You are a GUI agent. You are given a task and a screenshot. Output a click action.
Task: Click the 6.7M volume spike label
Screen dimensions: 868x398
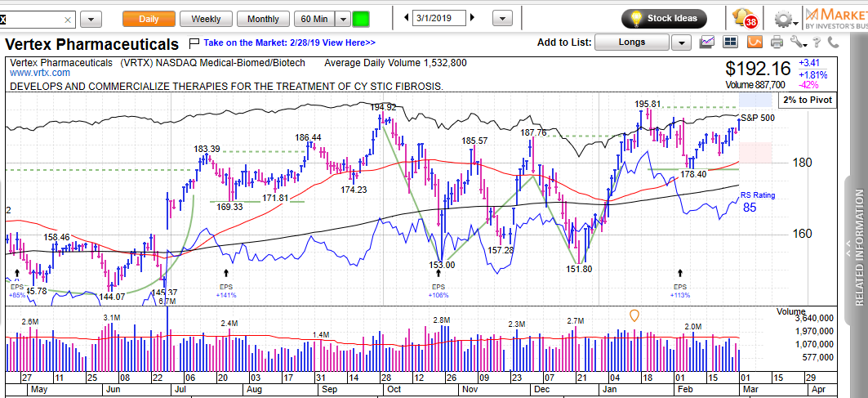coord(167,302)
